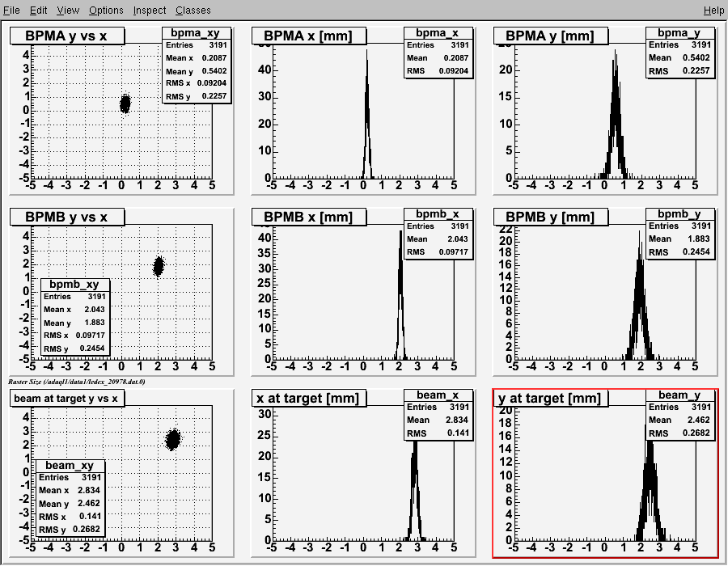Click 'RMS 0.09717' in the bpmb_x stats
The height and width of the screenshot is (566, 728).
(438, 252)
